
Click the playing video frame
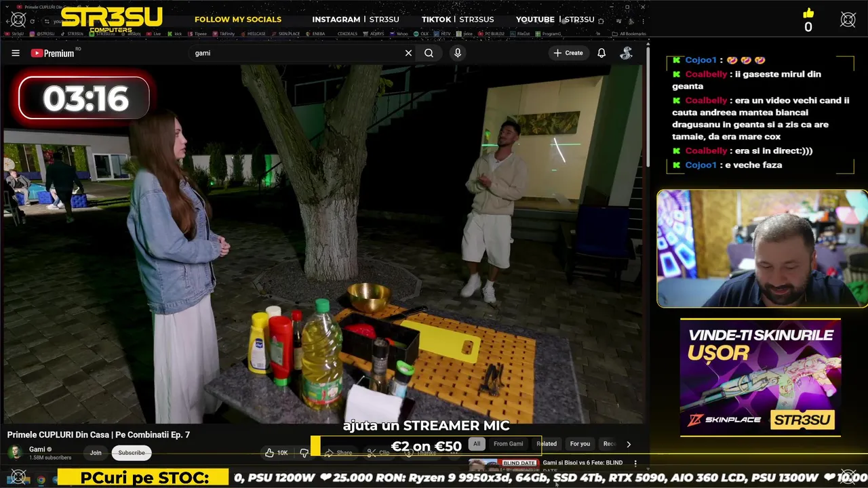pyautogui.click(x=323, y=244)
